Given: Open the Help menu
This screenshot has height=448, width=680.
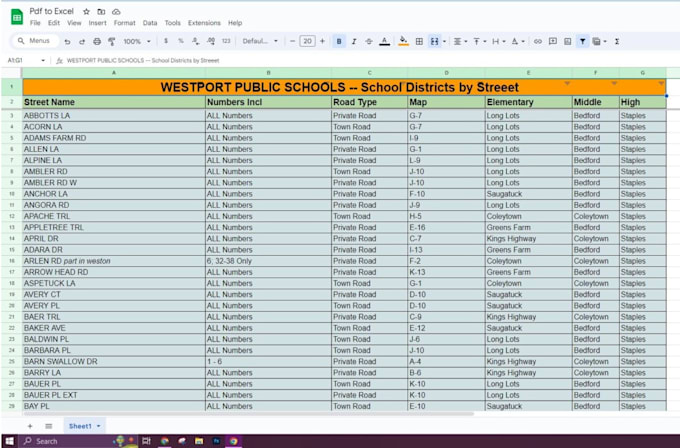Looking at the screenshot, I should point(235,23).
